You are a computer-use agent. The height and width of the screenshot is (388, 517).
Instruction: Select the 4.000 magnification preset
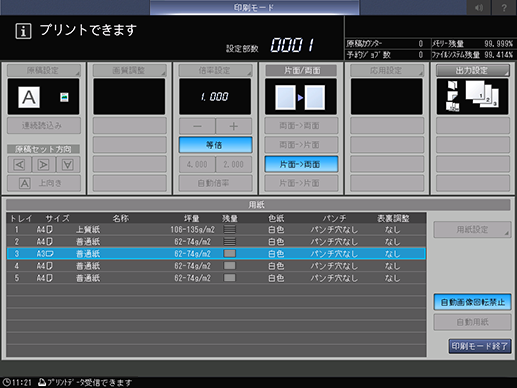click(x=197, y=164)
